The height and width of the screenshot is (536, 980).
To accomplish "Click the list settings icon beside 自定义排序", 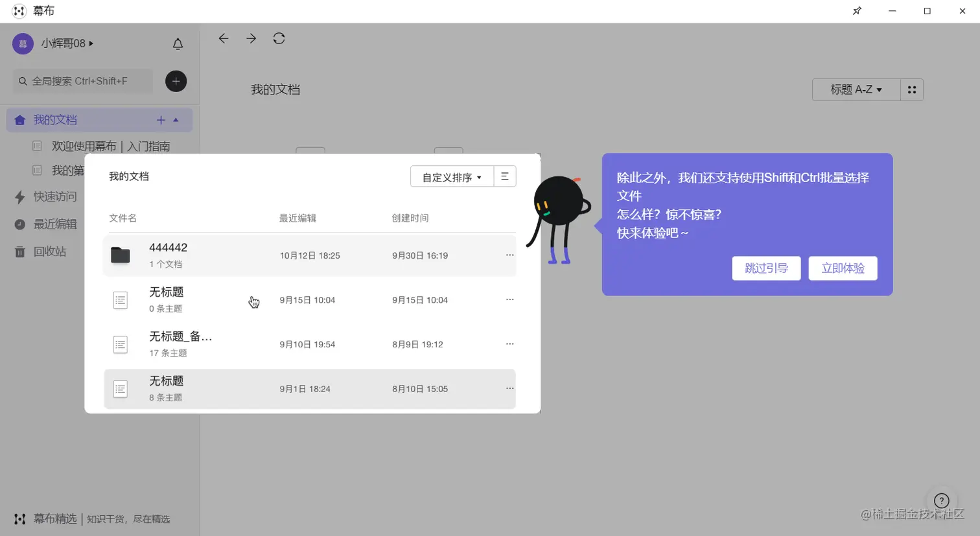I will coord(505,176).
